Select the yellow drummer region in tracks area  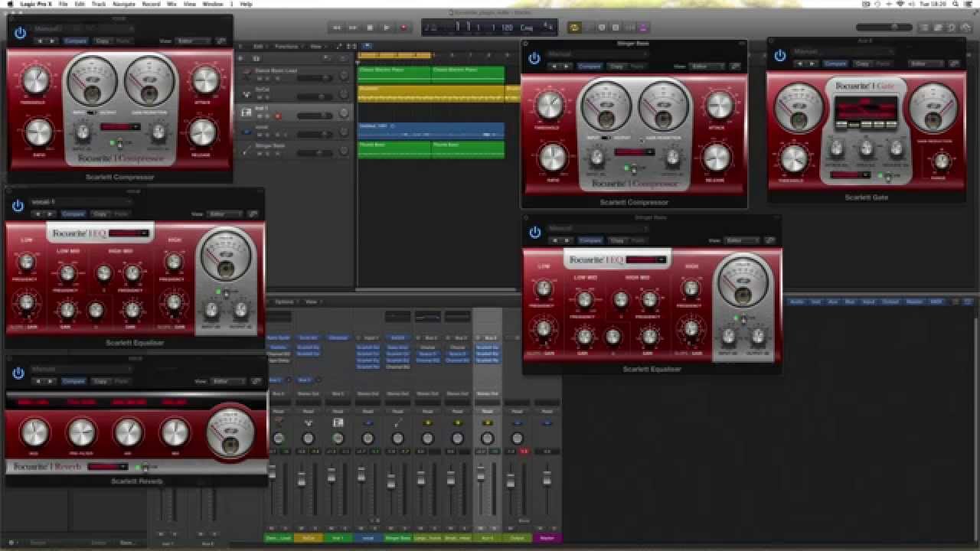point(431,93)
